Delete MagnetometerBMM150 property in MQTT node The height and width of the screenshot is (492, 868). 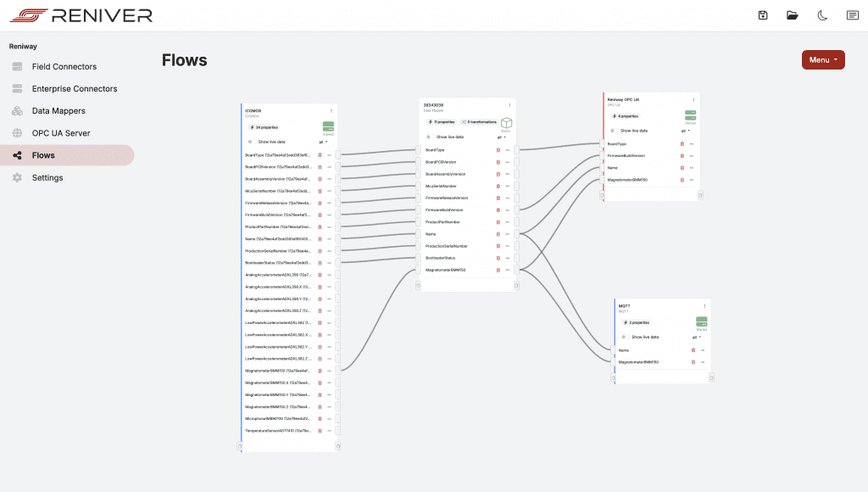coord(693,362)
